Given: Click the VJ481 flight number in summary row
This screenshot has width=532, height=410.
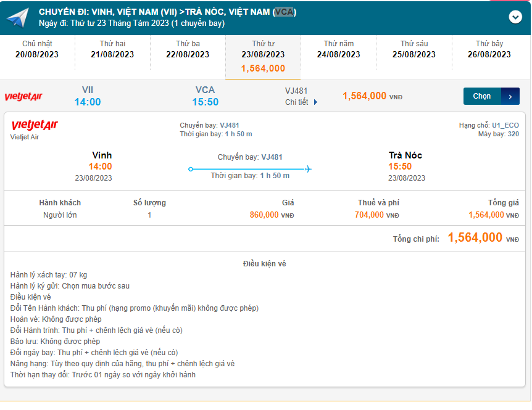Looking at the screenshot, I should click(x=296, y=91).
